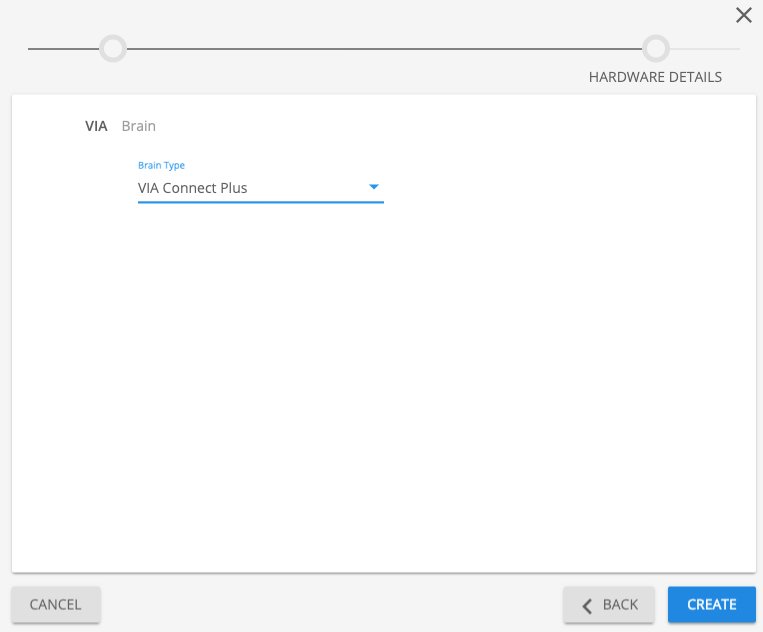
Task: Go back with the BACK button
Action: coord(609,604)
